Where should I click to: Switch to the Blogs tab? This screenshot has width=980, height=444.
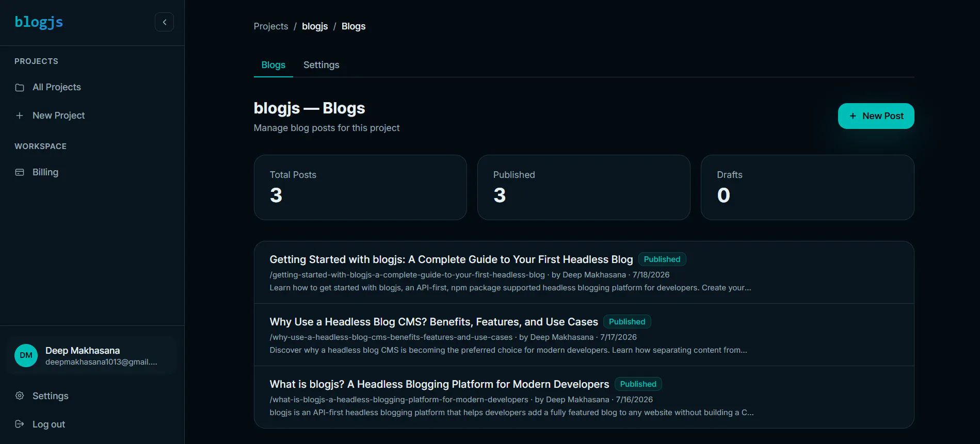click(x=274, y=65)
